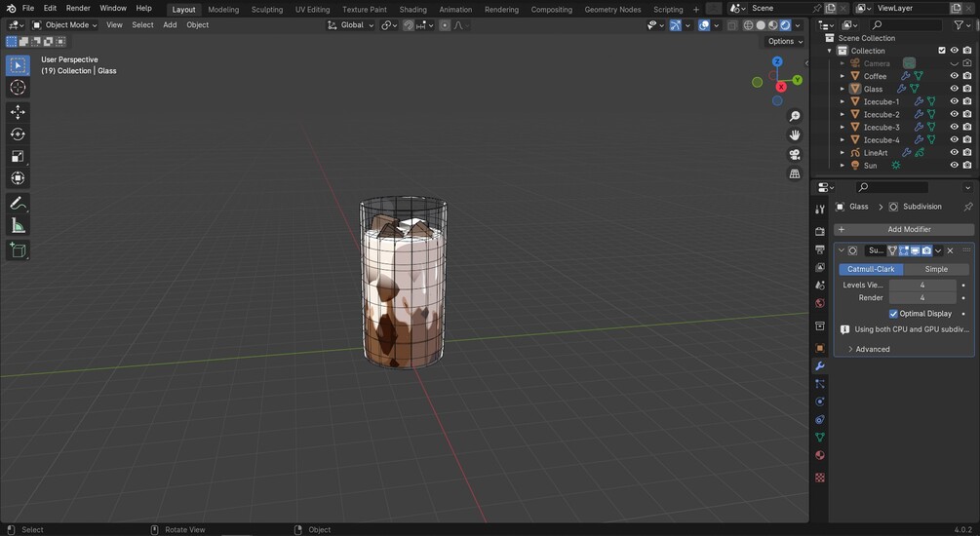Collapse the Collection in outliner
Viewport: 980px width, 536px height.
click(x=830, y=51)
